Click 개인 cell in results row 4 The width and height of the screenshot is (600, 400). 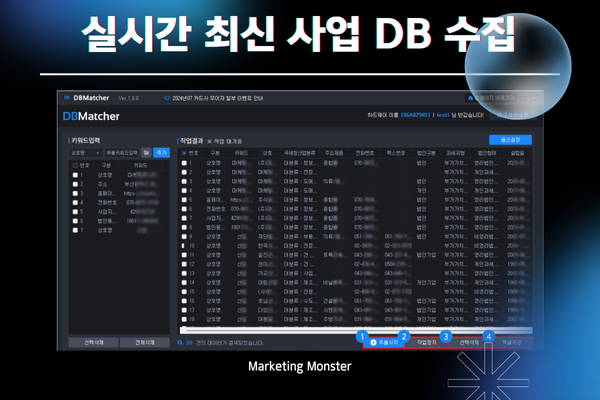pyautogui.click(x=421, y=191)
